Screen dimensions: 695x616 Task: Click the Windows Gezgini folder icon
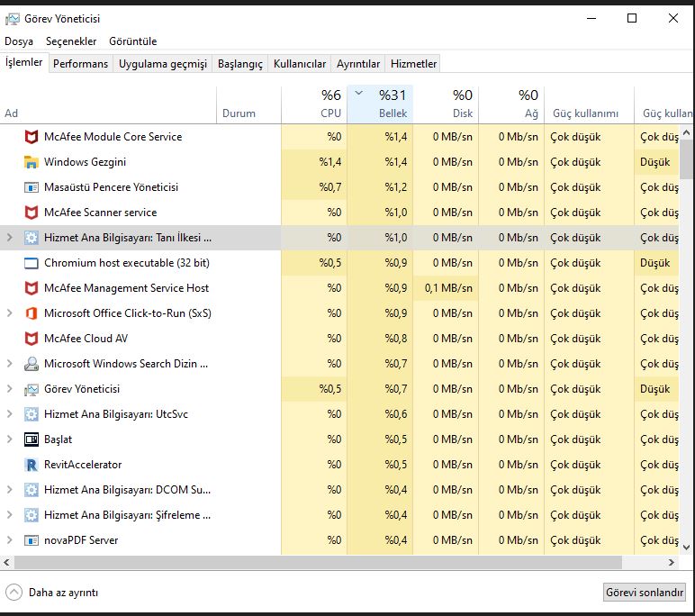(31, 162)
